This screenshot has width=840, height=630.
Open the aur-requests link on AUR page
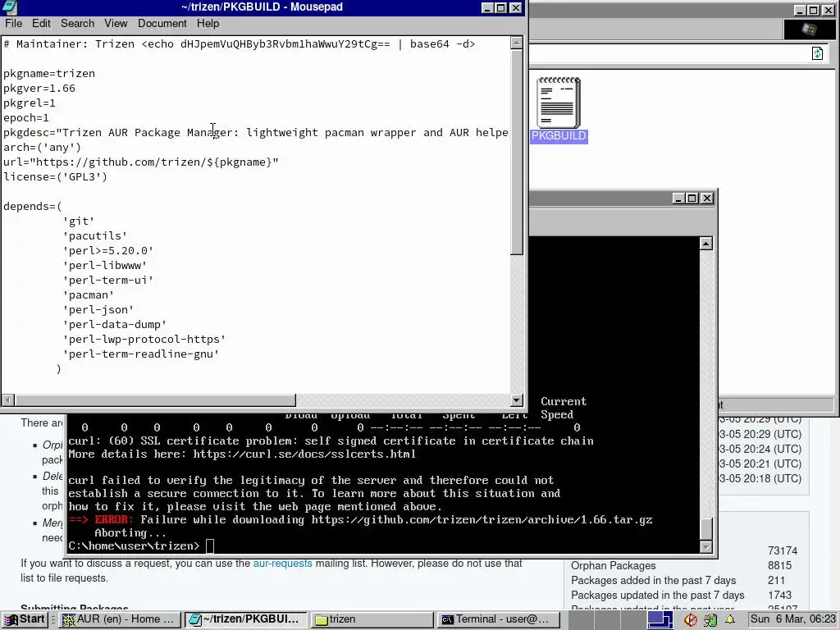click(282, 563)
